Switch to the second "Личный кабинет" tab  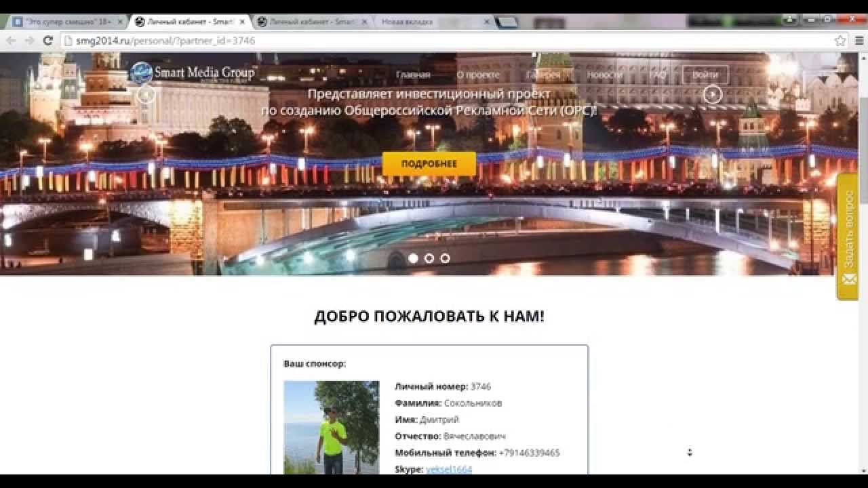click(x=312, y=22)
